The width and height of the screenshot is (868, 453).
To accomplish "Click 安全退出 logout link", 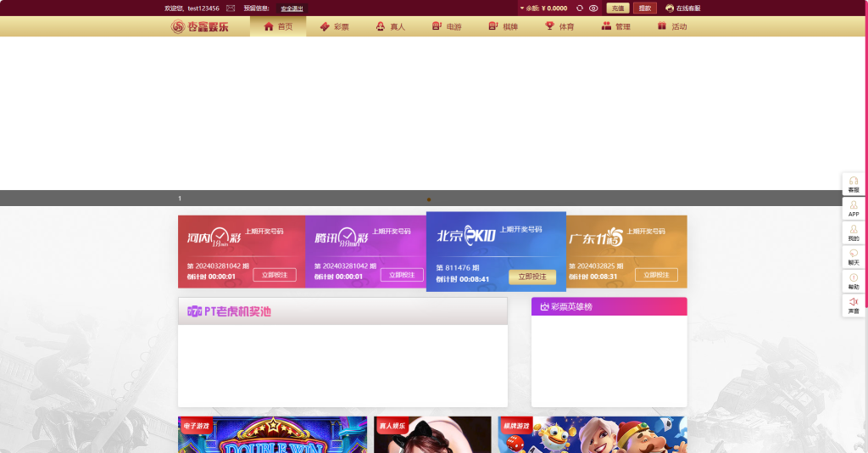I will (292, 8).
